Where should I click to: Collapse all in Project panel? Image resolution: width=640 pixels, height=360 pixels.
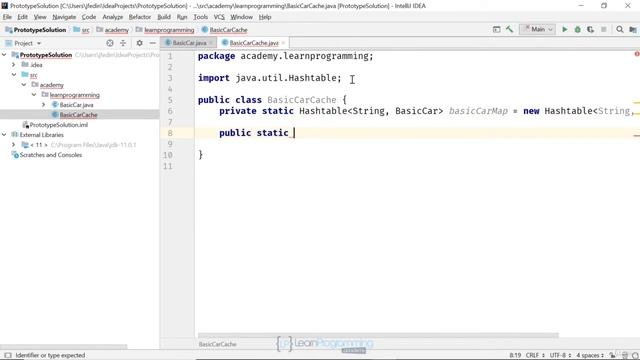pos(123,43)
